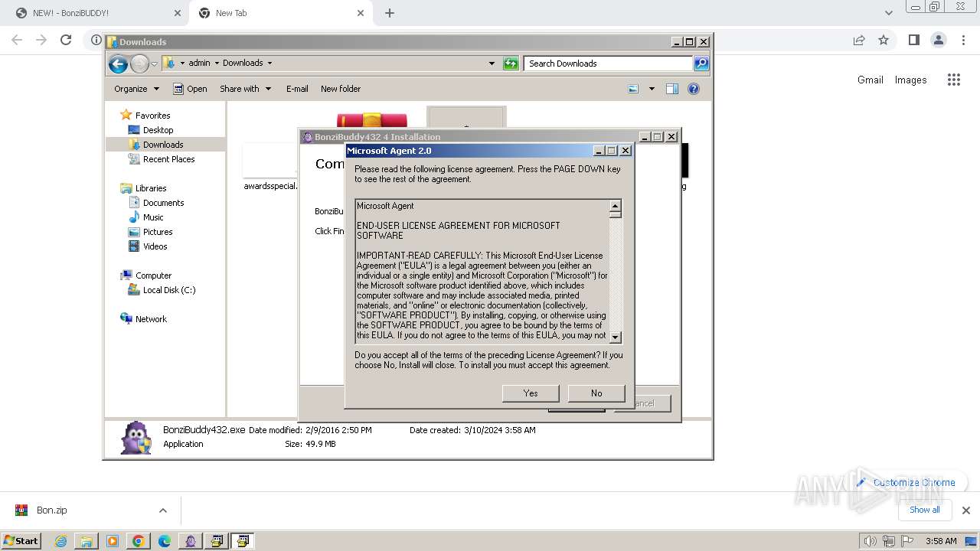Click Show all downloads
The height and width of the screenshot is (551, 980).
pyautogui.click(x=925, y=510)
